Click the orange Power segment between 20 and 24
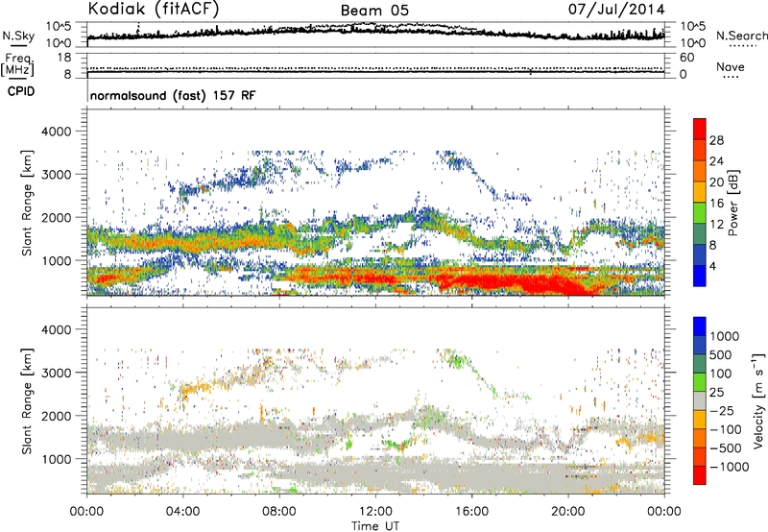This screenshot has height=532, width=768. pos(700,171)
